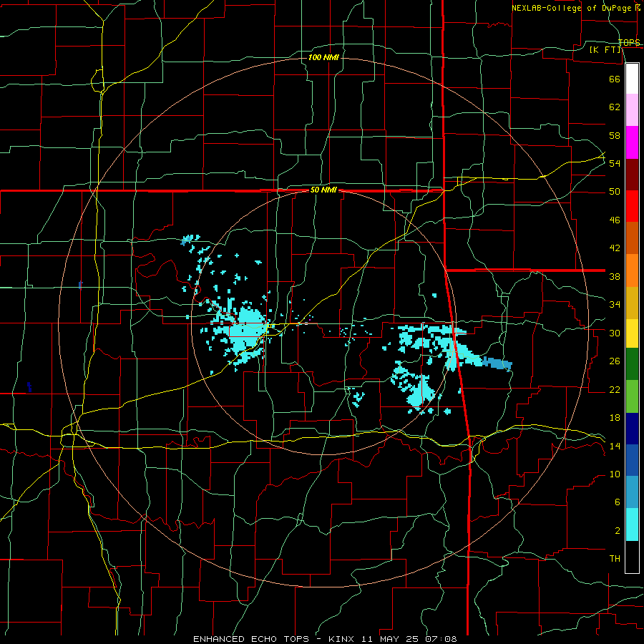Select the light steel-blue legend swatch

click(x=632, y=492)
